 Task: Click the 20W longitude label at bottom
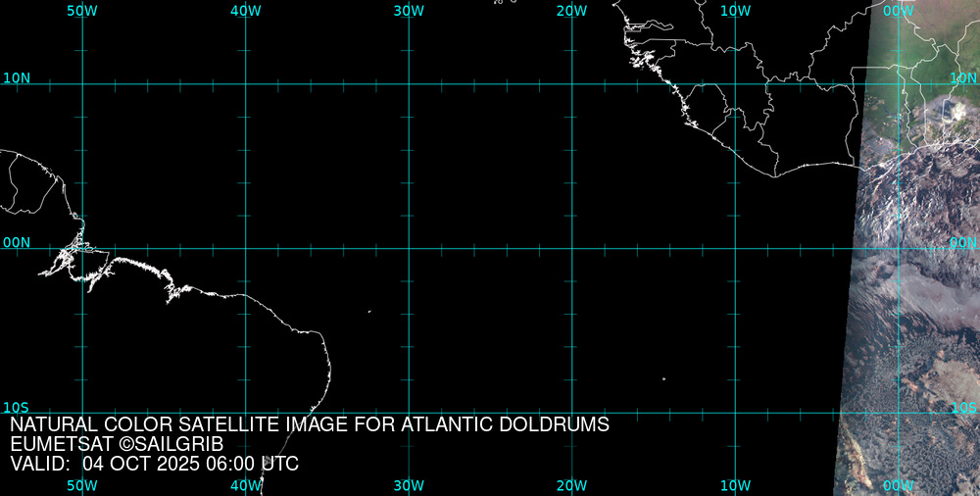(x=571, y=485)
